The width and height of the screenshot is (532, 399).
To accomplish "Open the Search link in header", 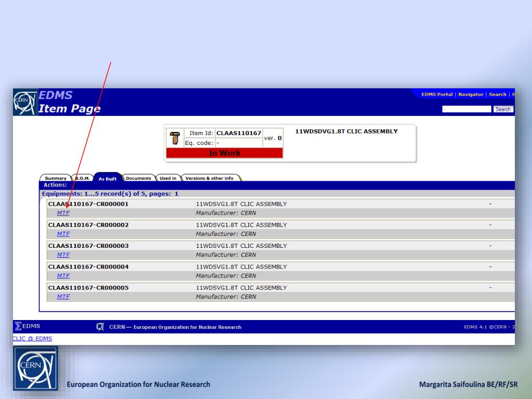I will [x=497, y=95].
